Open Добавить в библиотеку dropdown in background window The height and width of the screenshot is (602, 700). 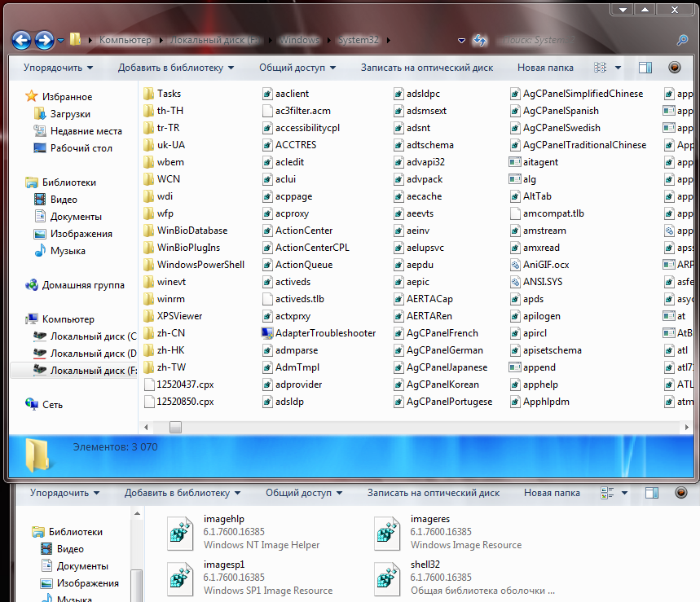click(183, 493)
